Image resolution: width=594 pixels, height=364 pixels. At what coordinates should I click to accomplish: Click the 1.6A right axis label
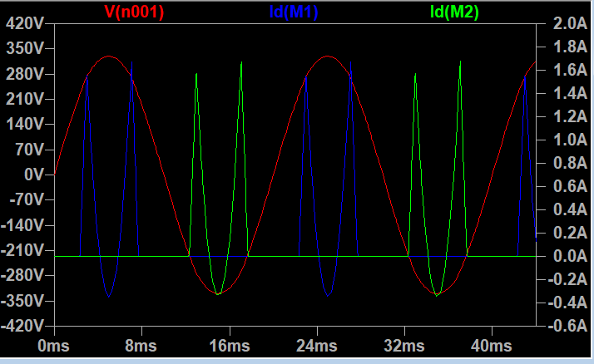click(x=570, y=70)
